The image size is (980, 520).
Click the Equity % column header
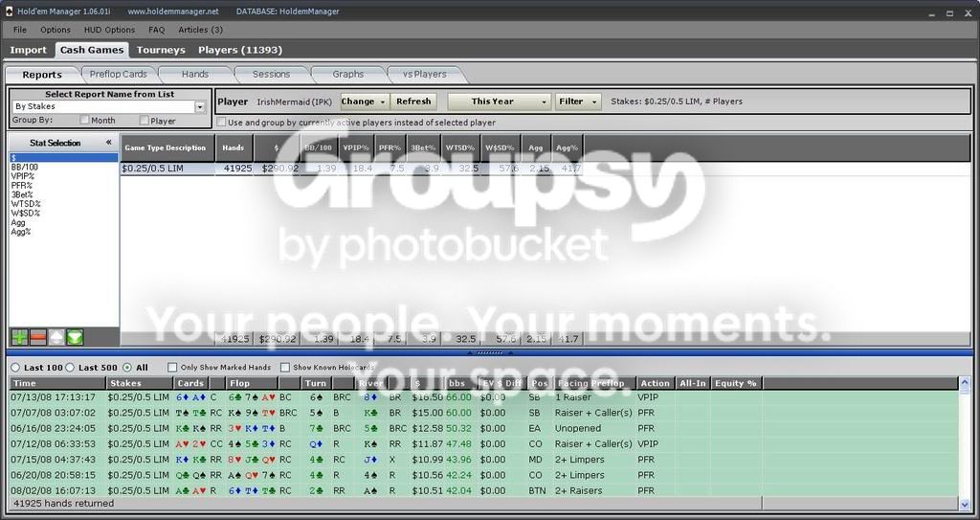736,383
